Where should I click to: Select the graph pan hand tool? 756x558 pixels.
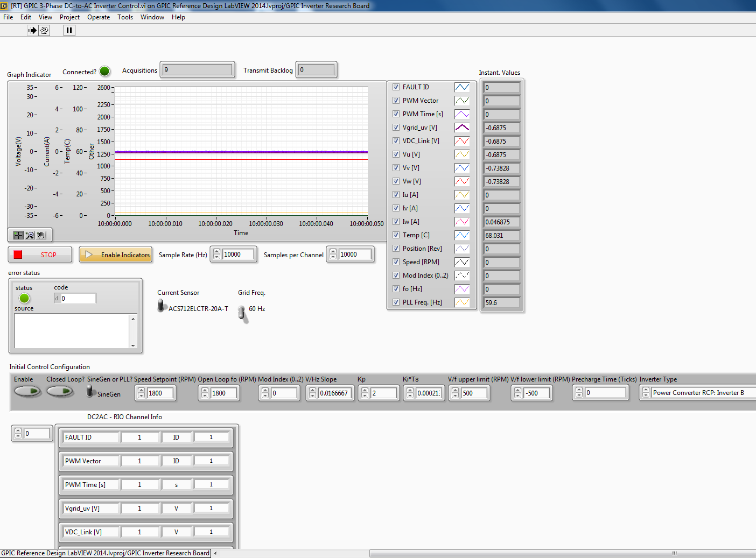(41, 235)
